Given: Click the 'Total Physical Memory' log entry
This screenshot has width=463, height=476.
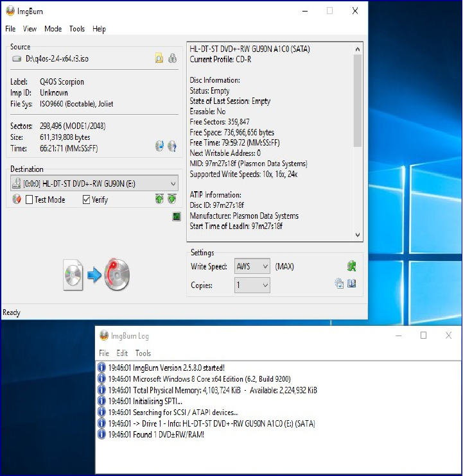Looking at the screenshot, I should coord(213,390).
